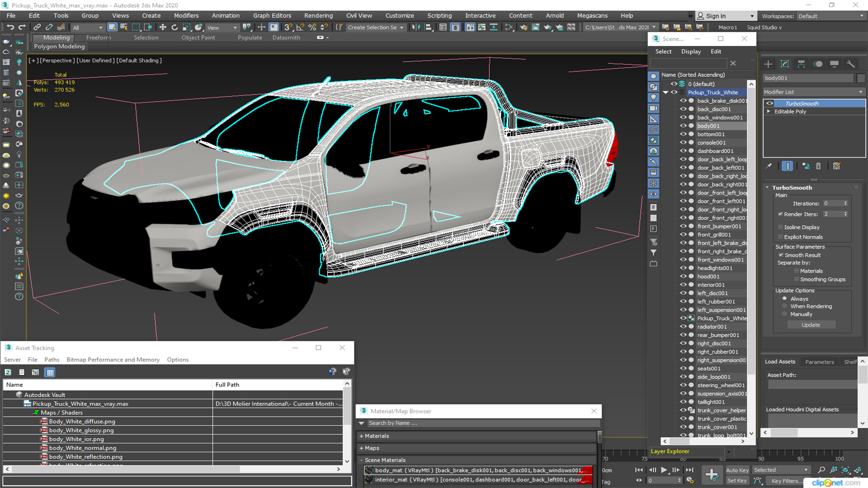Open the Graph Editors menu
Screen dimensions: 868x488
(272, 16)
